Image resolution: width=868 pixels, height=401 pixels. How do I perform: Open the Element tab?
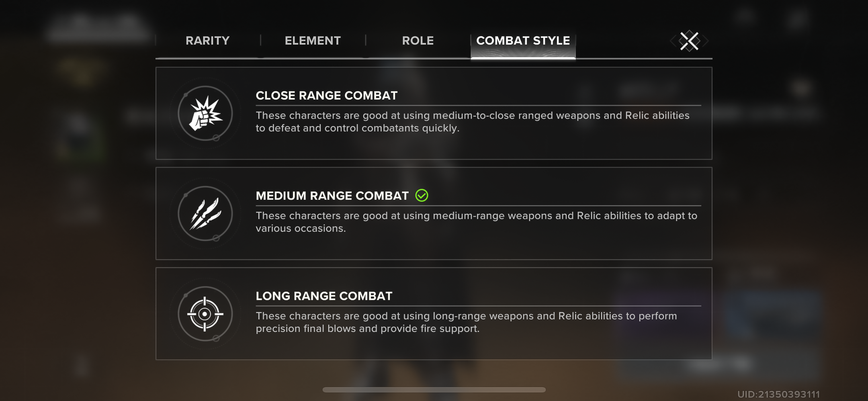click(313, 41)
